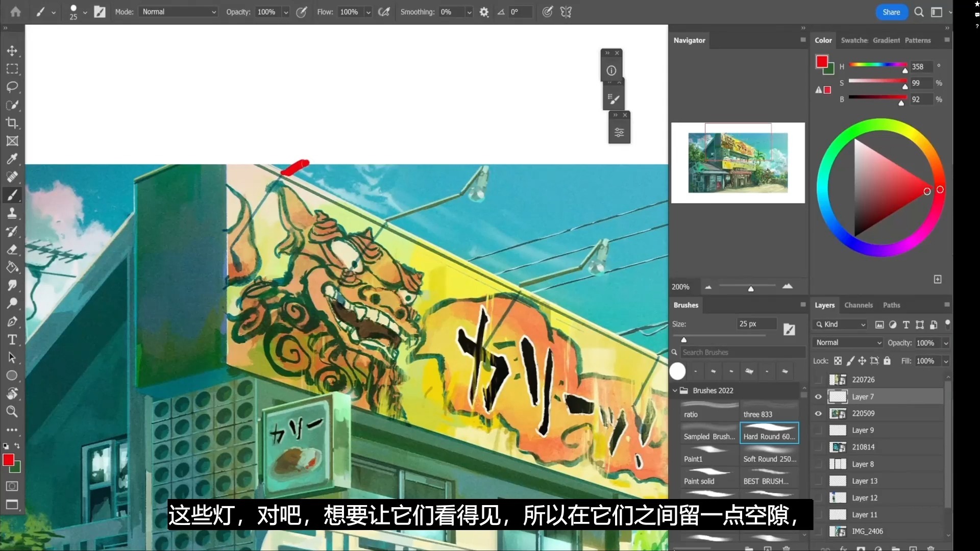Select the Soft Round 250 brush

coord(769,455)
